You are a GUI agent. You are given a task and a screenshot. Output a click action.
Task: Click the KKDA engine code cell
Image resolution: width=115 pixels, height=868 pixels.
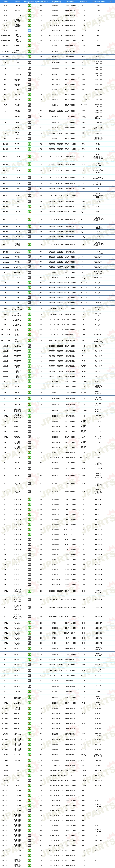tap(98, 189)
